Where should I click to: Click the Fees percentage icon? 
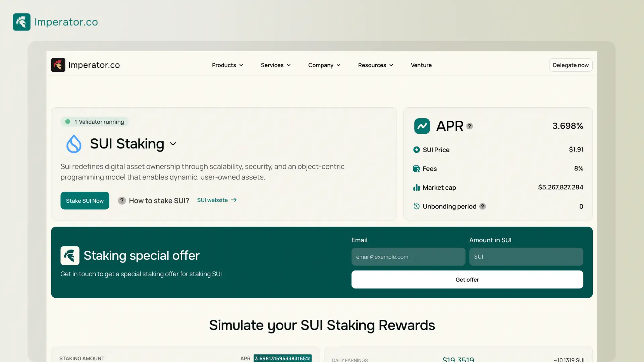(x=416, y=168)
